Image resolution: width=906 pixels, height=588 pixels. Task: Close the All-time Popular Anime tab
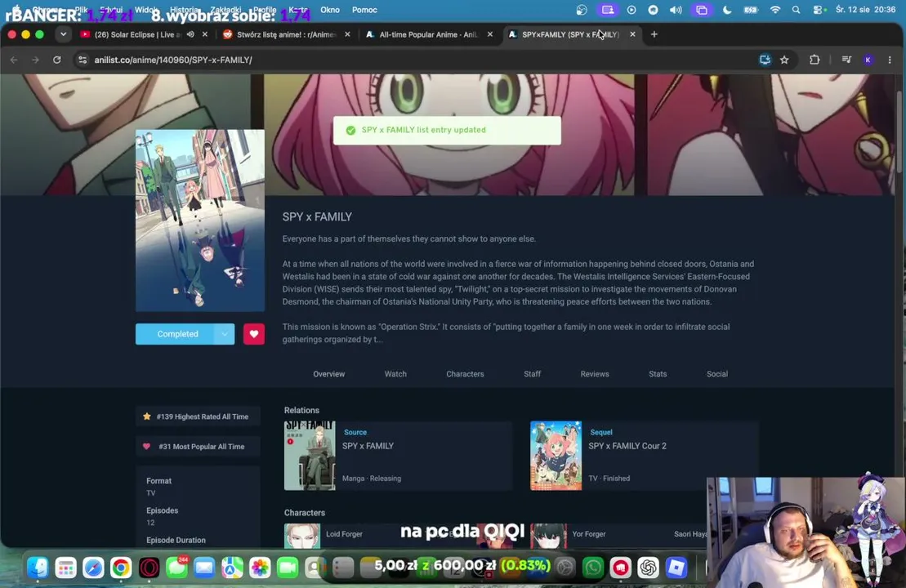coord(490,34)
